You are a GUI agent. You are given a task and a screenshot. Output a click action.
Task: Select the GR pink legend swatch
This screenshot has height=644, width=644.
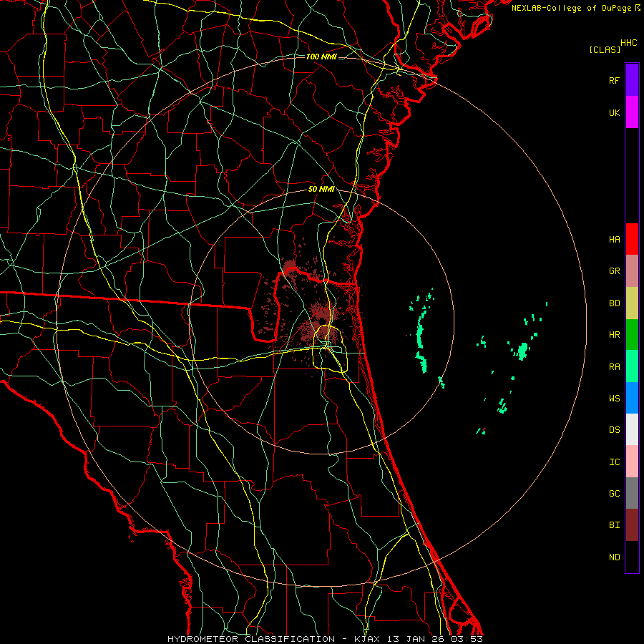pyautogui.click(x=632, y=271)
